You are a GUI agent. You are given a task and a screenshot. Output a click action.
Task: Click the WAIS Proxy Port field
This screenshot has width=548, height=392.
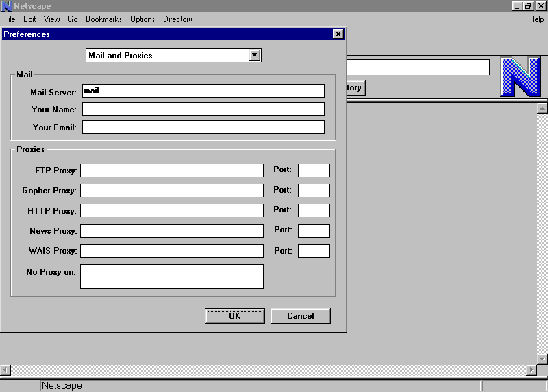point(314,251)
